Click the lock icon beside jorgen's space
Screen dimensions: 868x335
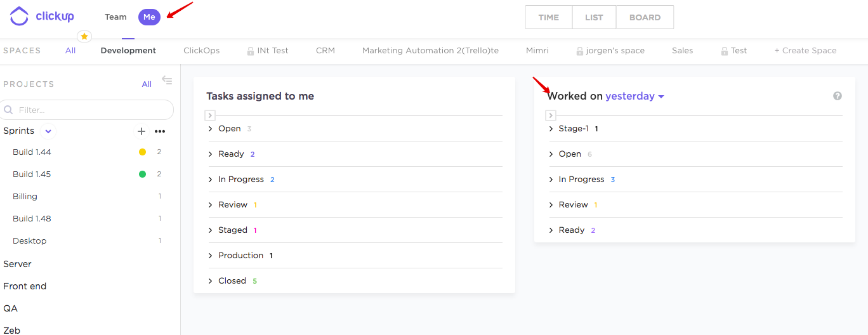pos(580,51)
